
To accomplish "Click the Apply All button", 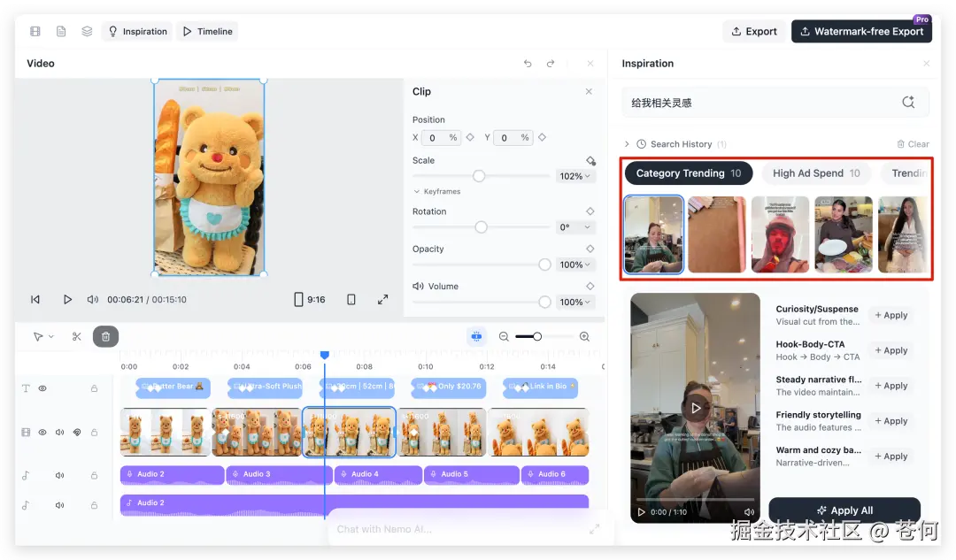I will [x=844, y=510].
